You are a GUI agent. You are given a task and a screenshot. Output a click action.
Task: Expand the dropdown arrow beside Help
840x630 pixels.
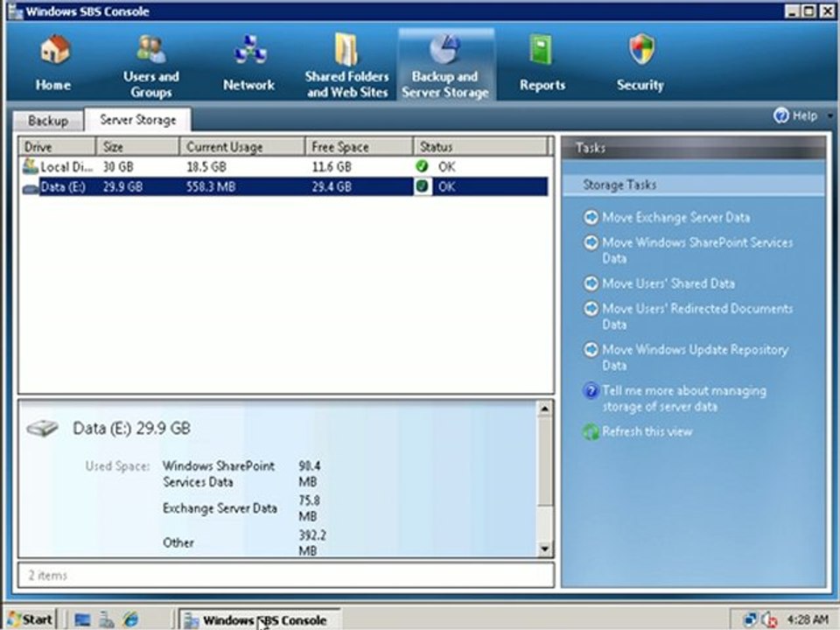click(829, 115)
